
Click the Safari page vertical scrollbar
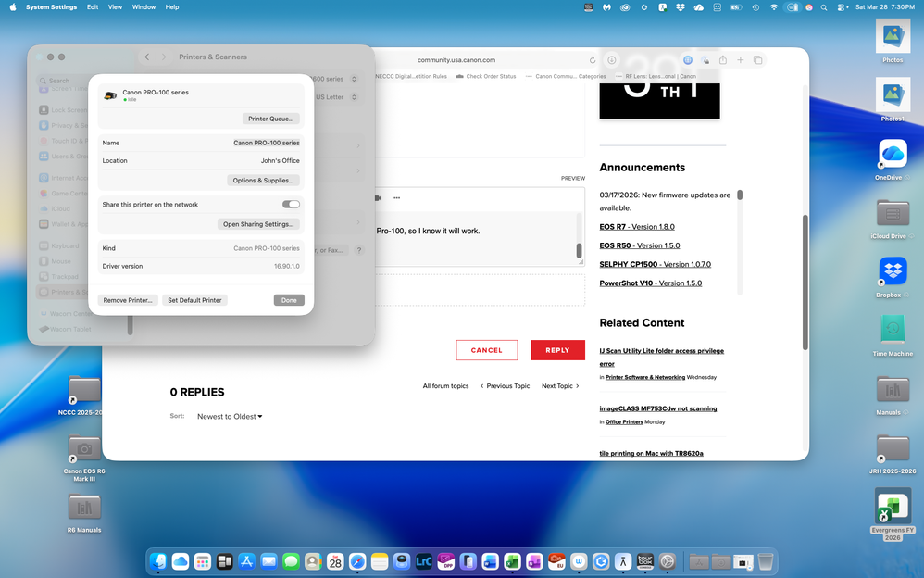(x=805, y=282)
